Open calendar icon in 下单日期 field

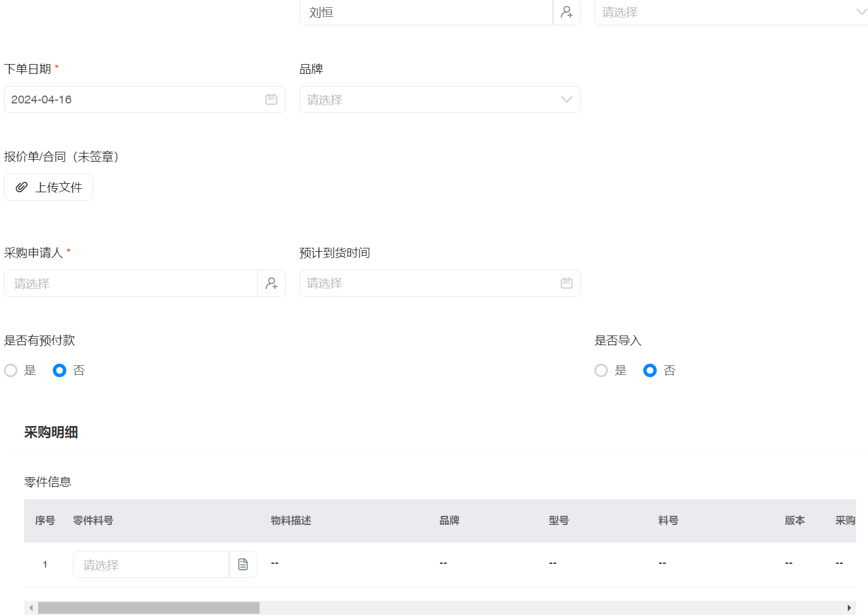click(x=271, y=99)
